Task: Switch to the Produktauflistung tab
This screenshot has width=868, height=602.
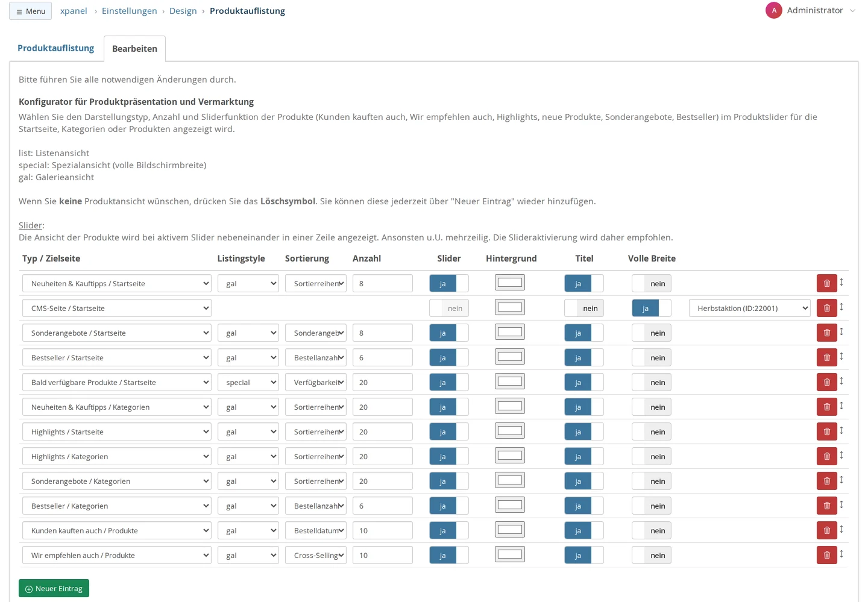Action: [x=55, y=48]
